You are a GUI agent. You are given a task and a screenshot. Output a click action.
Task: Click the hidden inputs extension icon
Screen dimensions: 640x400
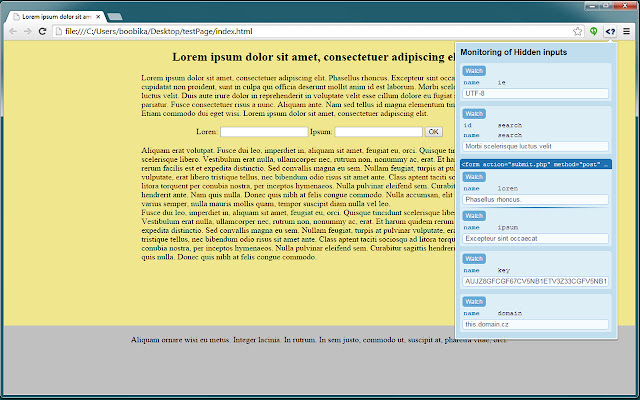click(x=609, y=32)
